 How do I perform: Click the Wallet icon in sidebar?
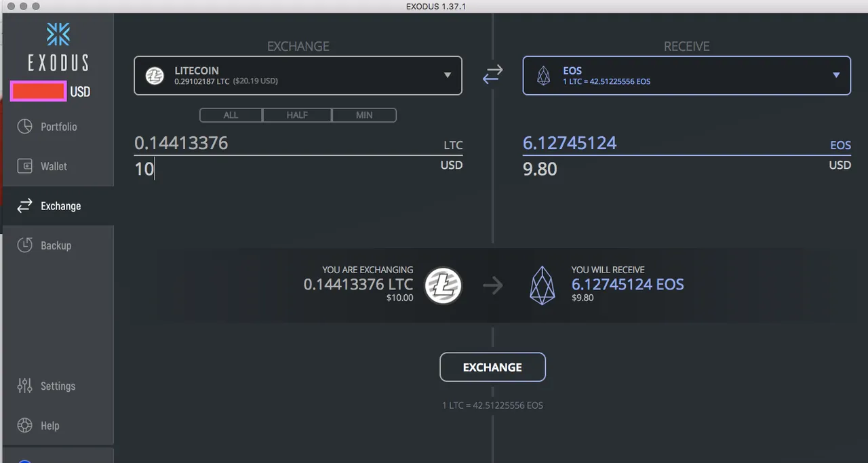coord(24,166)
